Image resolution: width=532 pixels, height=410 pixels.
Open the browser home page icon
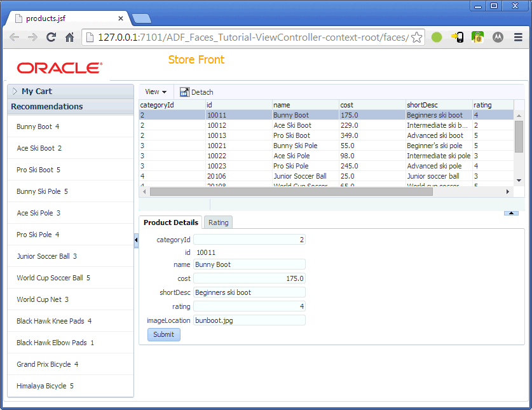click(x=69, y=37)
